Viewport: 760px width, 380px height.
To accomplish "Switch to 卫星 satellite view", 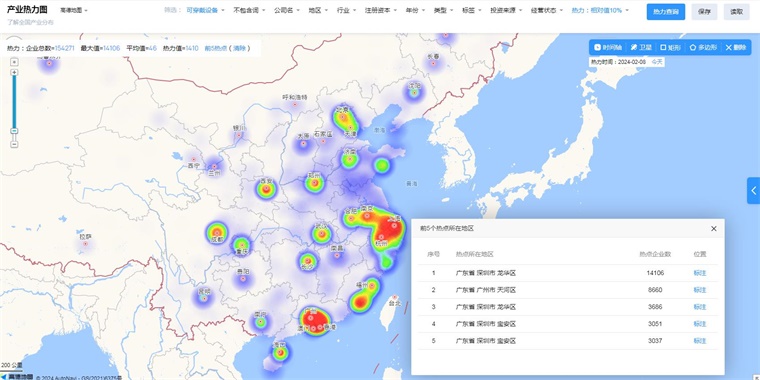I will pyautogui.click(x=641, y=48).
